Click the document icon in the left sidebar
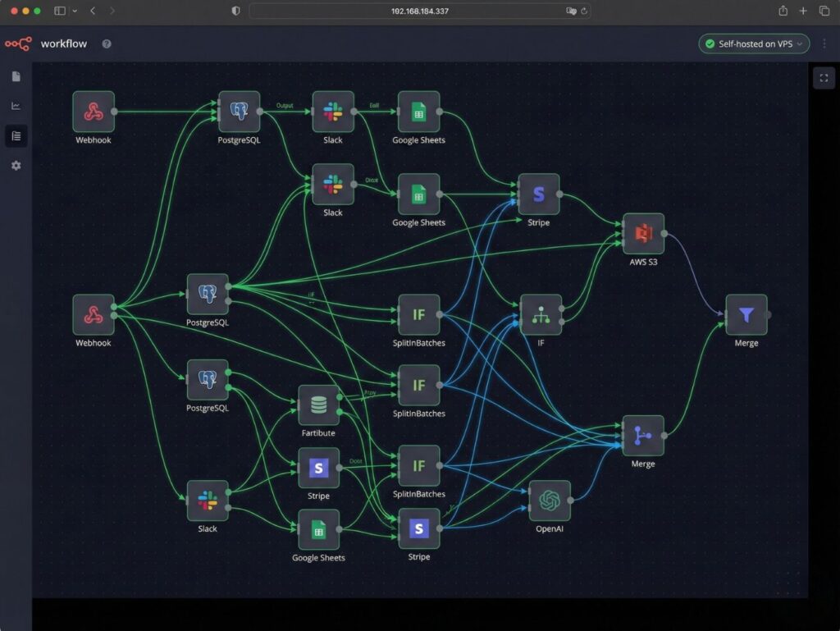Viewport: 840px width, 631px height. tap(16, 77)
